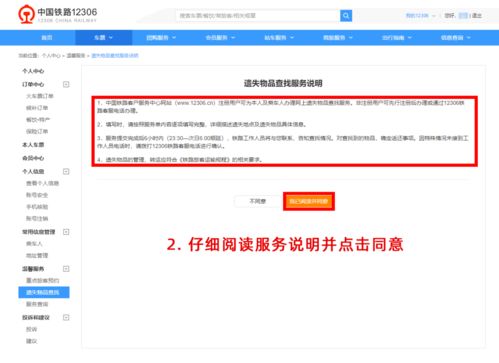Open 账号注销 in the sidebar
Image resolution: width=499 pixels, height=363 pixels.
point(37,219)
